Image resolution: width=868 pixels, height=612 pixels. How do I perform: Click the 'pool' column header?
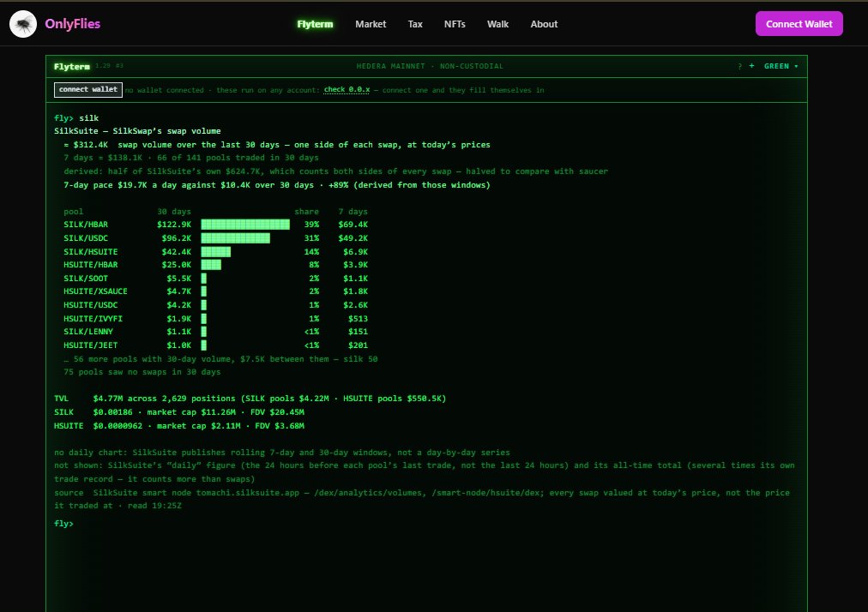[74, 212]
